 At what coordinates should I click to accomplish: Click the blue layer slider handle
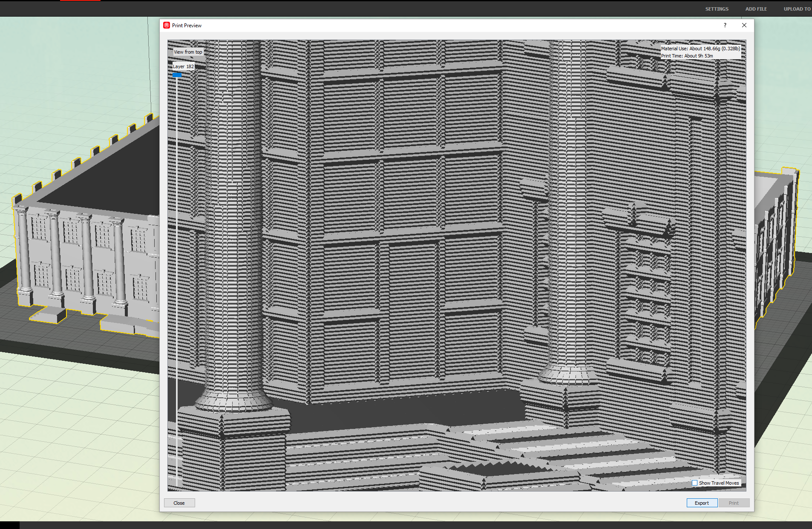point(177,75)
